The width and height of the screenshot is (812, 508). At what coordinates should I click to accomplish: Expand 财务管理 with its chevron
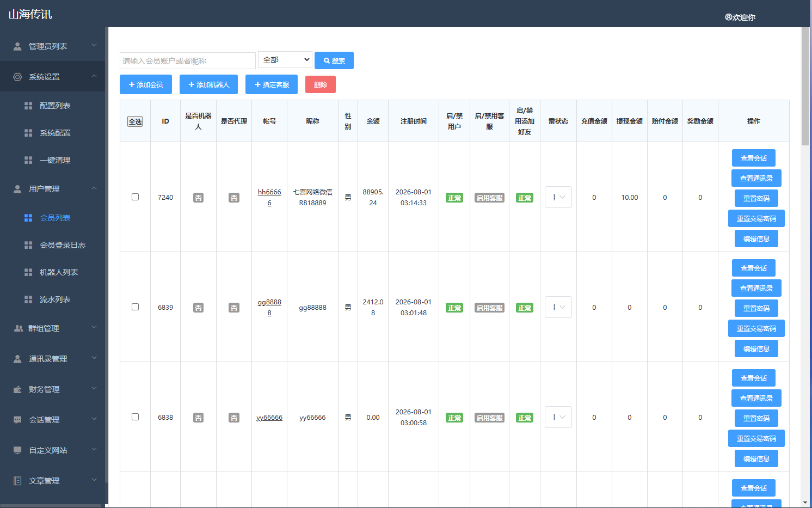point(94,389)
